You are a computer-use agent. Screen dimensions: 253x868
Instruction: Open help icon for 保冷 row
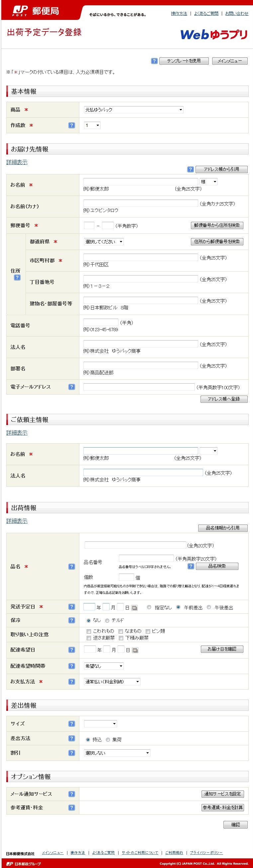71,620
